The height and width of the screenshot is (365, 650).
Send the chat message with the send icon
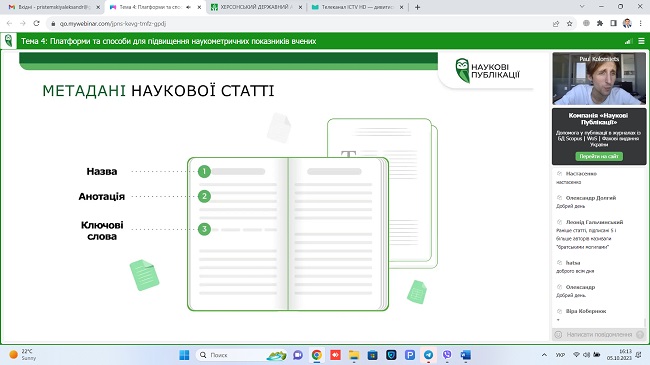640,334
